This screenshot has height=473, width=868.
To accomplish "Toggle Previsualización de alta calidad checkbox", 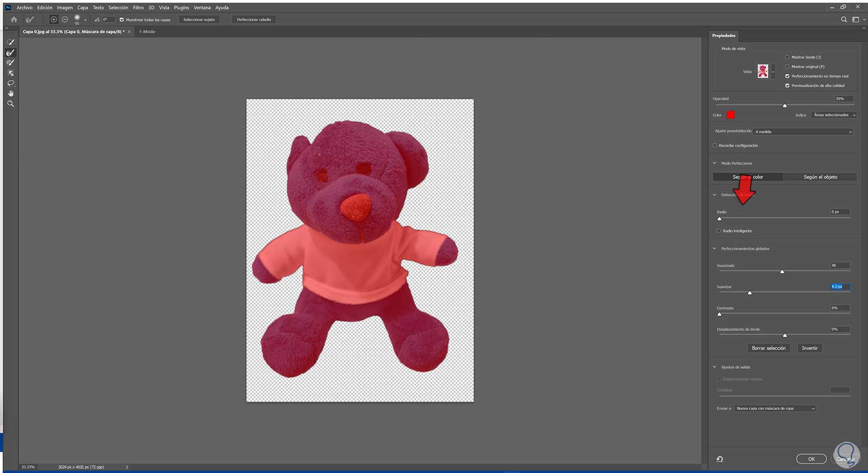I will (x=787, y=86).
